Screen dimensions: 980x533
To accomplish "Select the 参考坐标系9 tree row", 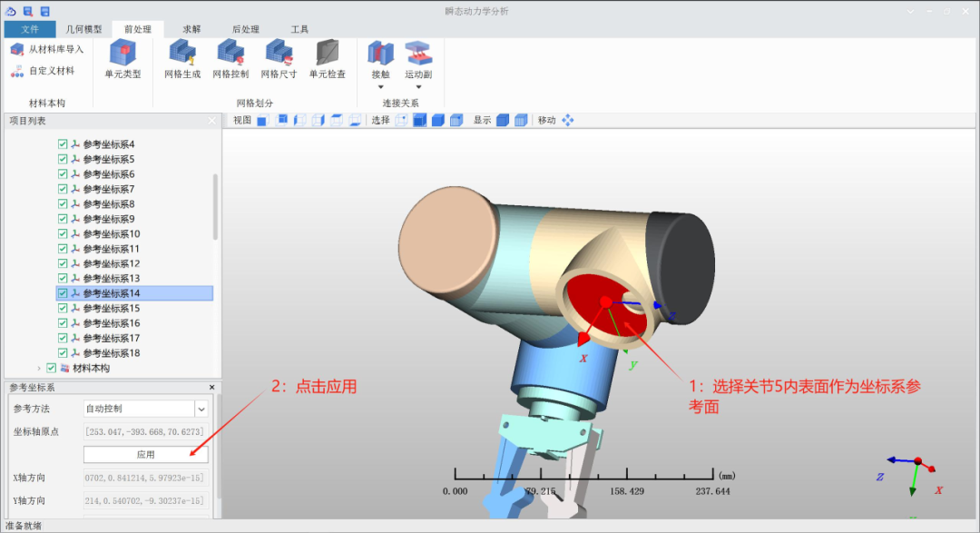I will click(x=134, y=219).
